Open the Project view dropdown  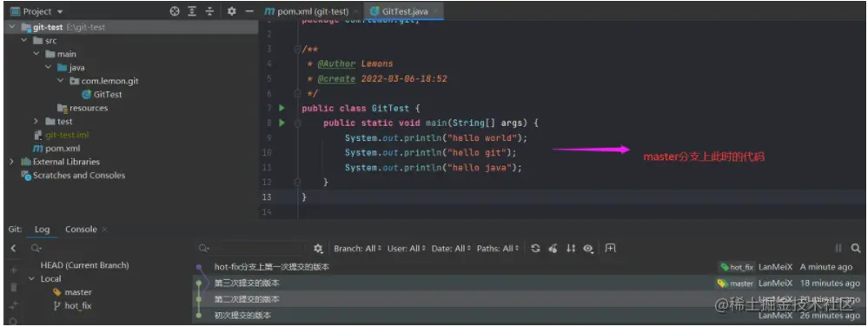click(x=36, y=11)
